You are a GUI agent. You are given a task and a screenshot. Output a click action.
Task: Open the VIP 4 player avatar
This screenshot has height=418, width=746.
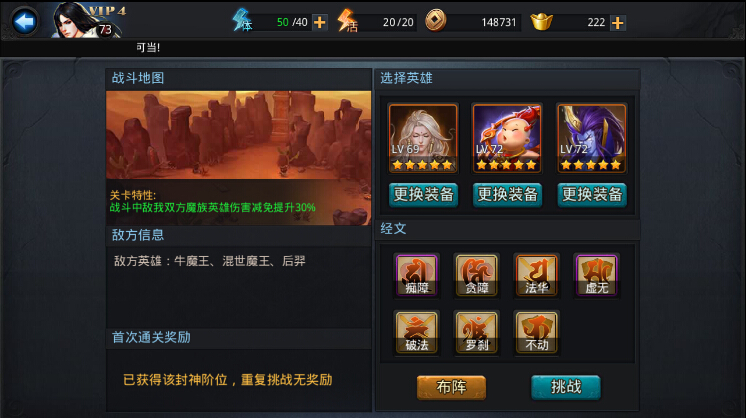click(86, 20)
